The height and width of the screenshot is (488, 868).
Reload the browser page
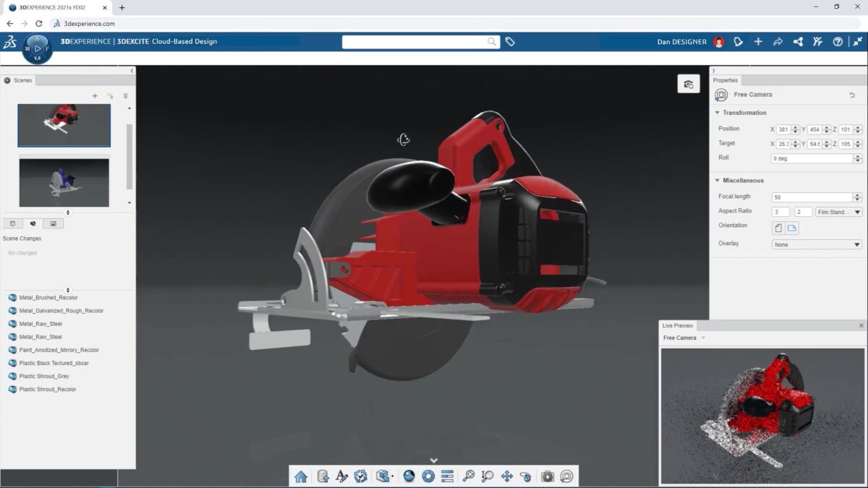38,23
